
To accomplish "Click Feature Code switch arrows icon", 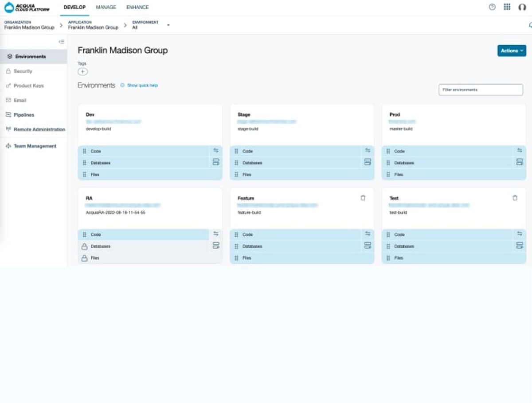I will tap(368, 234).
